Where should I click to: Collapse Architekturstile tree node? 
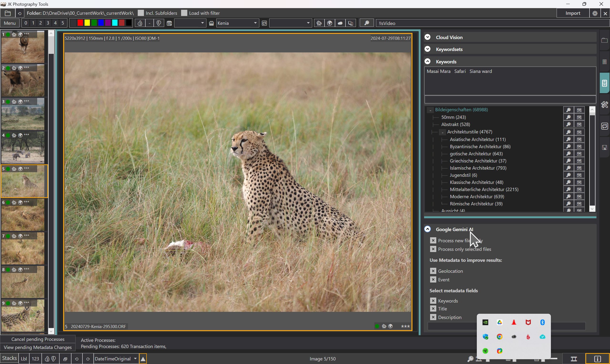tap(442, 132)
